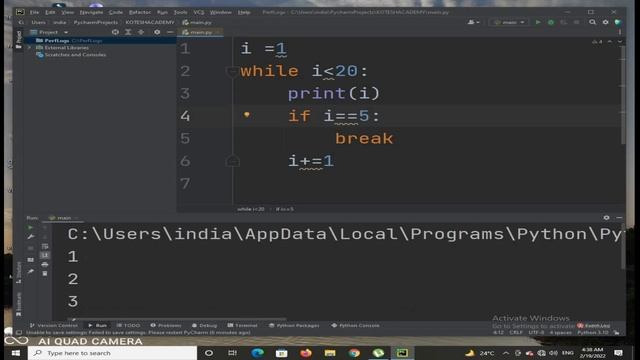Open Search Everywhere magnifier in PyCharm toolbar
The height and width of the screenshot is (360, 640).
pyautogui.click(x=592, y=22)
